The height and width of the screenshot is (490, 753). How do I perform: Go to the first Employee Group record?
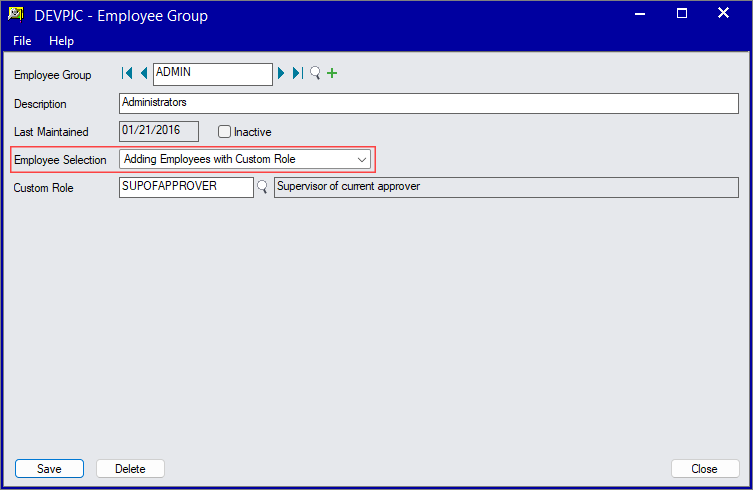tap(127, 73)
